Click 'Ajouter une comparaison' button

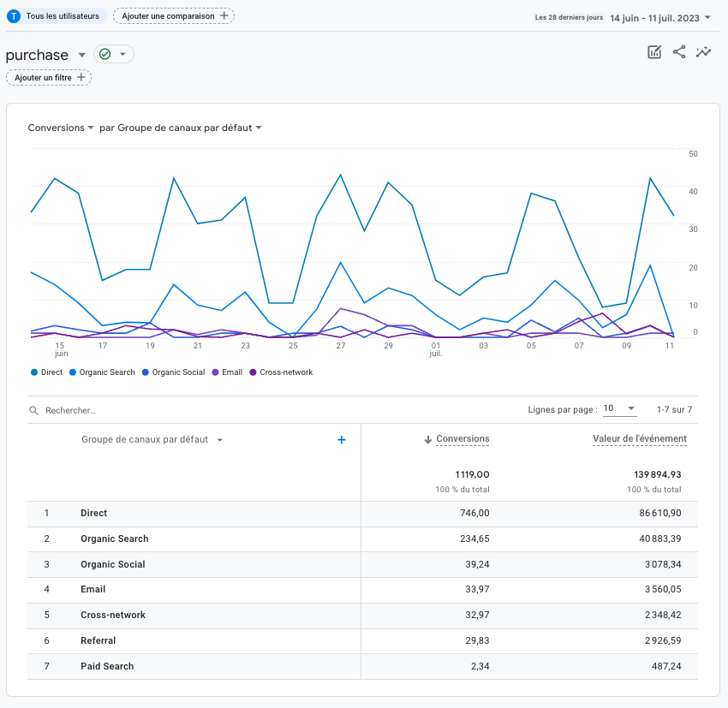pos(174,16)
